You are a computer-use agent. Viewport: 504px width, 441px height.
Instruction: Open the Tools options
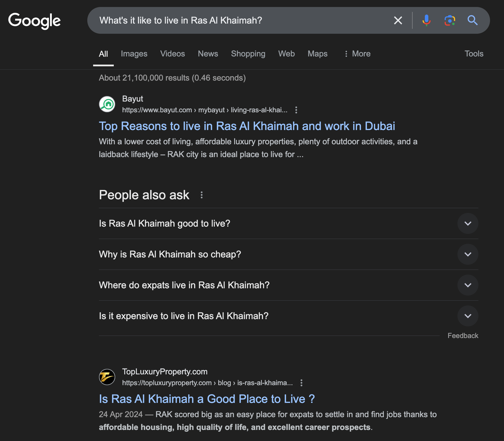(474, 54)
